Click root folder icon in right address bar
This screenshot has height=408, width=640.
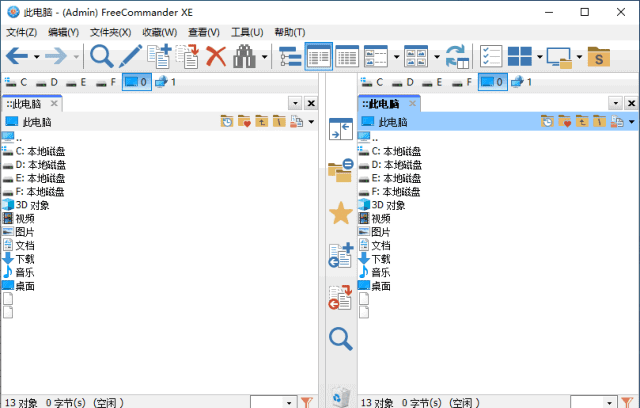click(x=599, y=121)
